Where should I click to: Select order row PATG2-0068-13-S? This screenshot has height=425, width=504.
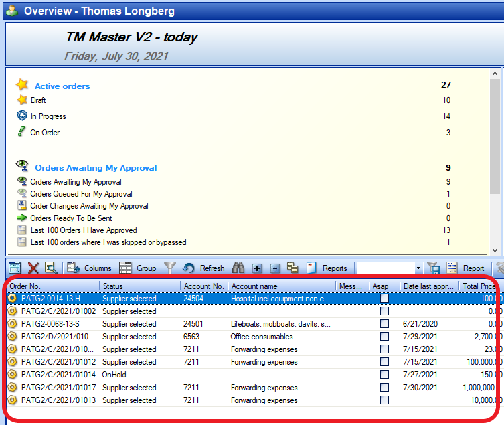[254, 324]
